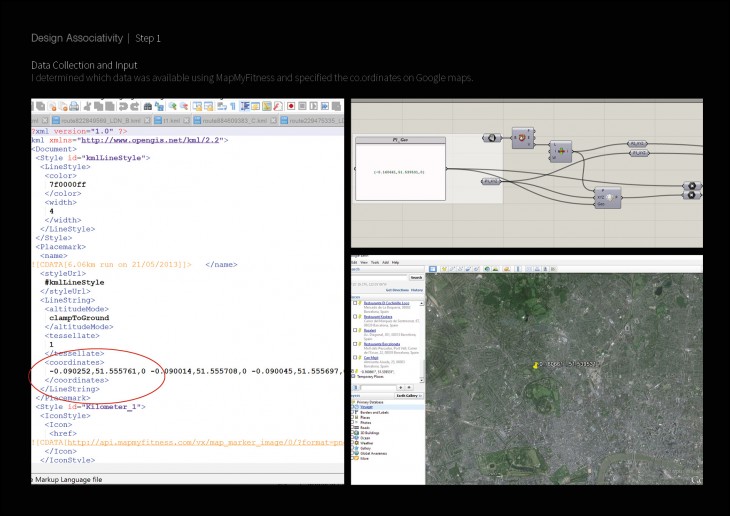The width and height of the screenshot is (730, 516).
Task: Click the red Record macro button
Action: pyautogui.click(x=290, y=105)
